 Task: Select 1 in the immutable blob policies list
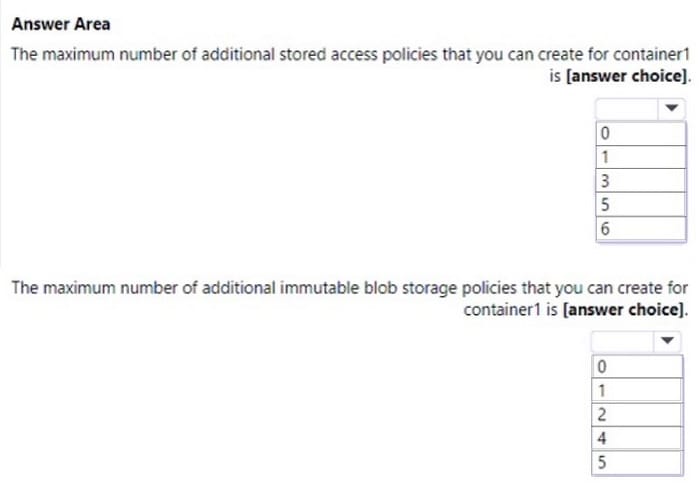[637, 391]
